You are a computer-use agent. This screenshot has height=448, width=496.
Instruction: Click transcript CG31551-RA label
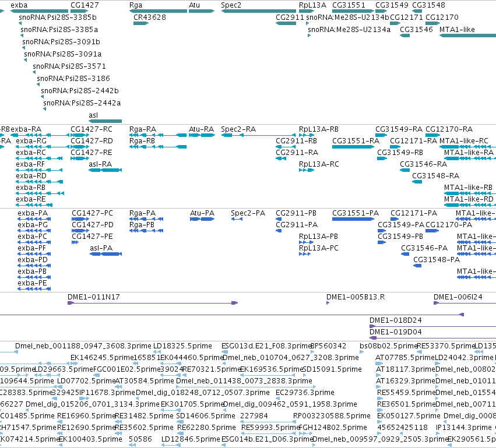point(356,141)
